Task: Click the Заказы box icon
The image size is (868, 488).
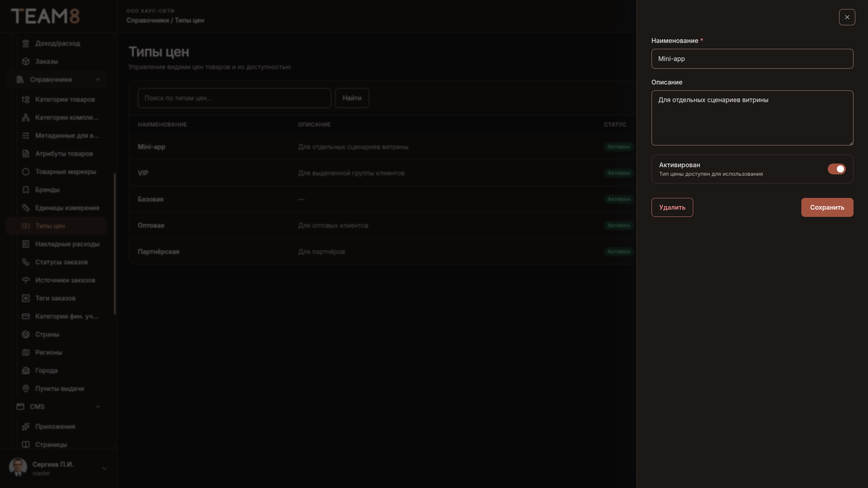Action: point(25,61)
